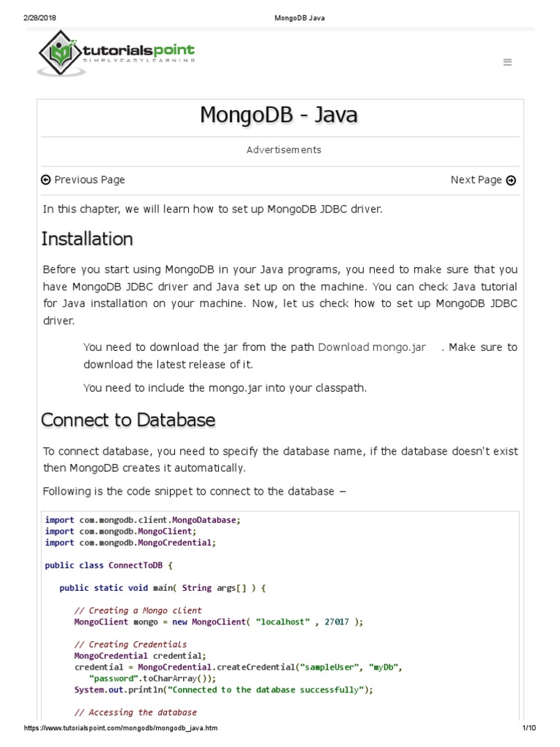
Task: Click the Connect to Database heading
Action: tap(128, 420)
